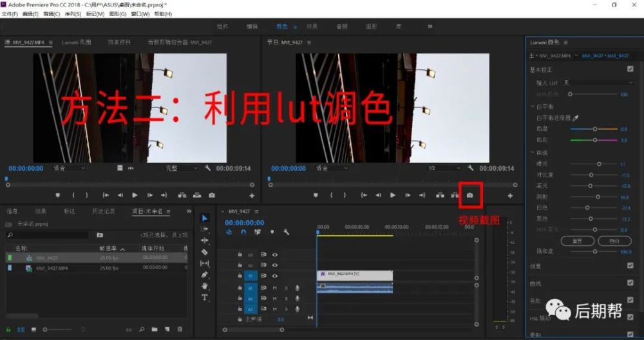Image resolution: width=644 pixels, height=340 pixels.
Task: Open the Program monitor wrench settings
Action: [x=470, y=168]
